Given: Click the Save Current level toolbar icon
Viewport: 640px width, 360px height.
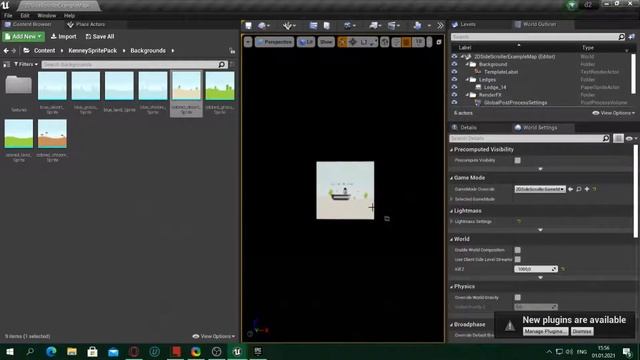Looking at the screenshot, I should [248, 26].
